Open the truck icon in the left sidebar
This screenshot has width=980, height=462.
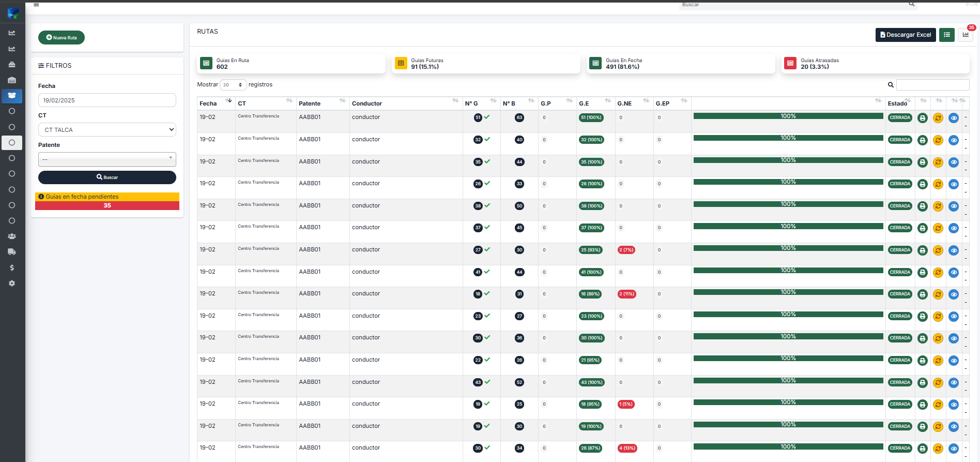click(x=12, y=252)
